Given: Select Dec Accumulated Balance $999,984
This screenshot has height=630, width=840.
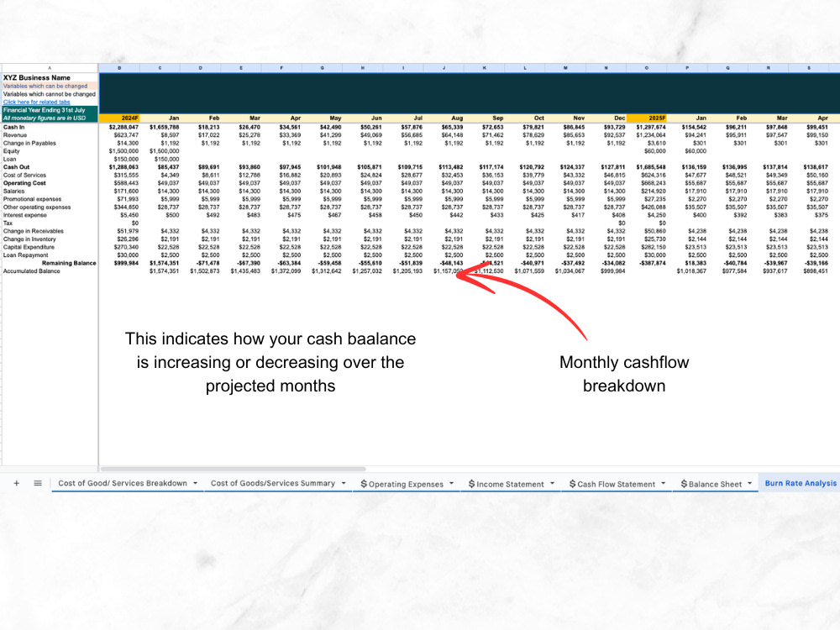Looking at the screenshot, I should click(x=613, y=271).
